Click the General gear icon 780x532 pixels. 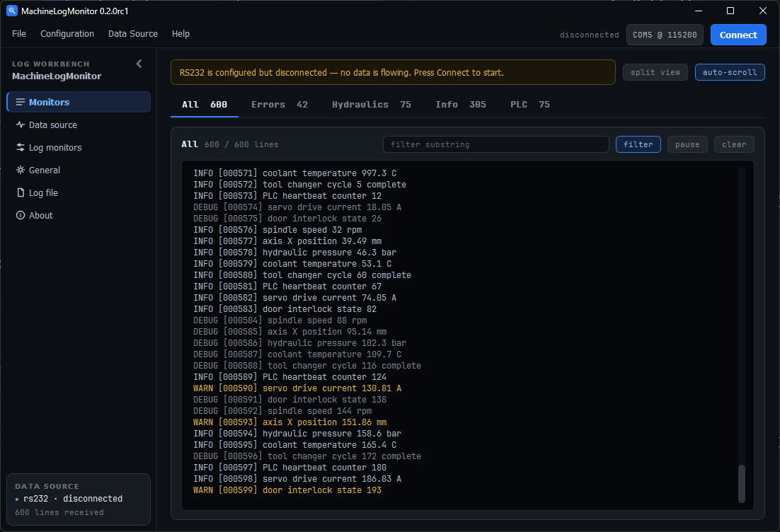tap(21, 170)
